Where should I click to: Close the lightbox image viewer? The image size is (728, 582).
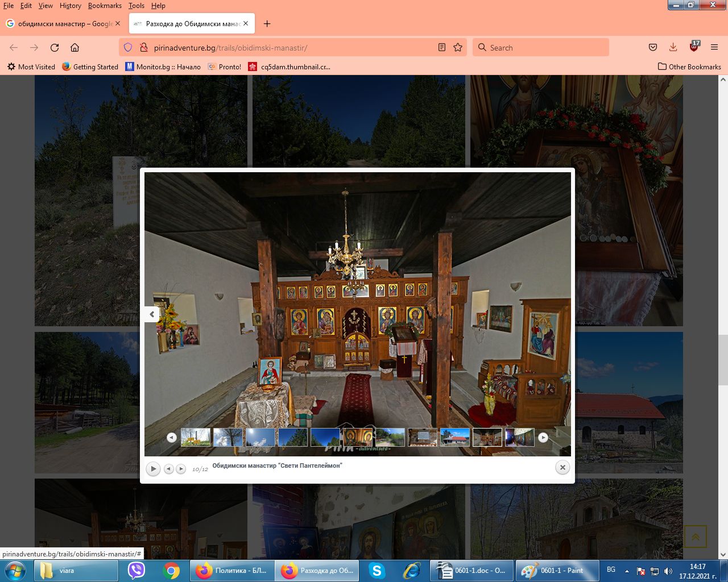click(562, 467)
